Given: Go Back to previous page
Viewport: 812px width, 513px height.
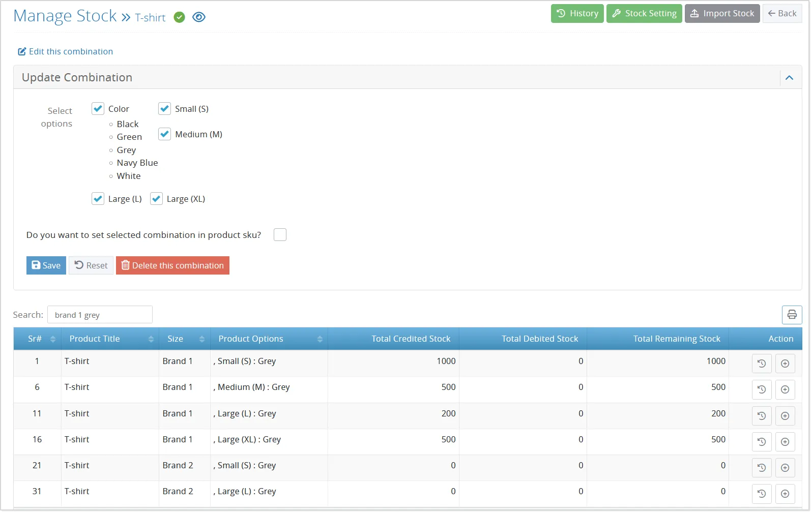Looking at the screenshot, I should (x=782, y=14).
